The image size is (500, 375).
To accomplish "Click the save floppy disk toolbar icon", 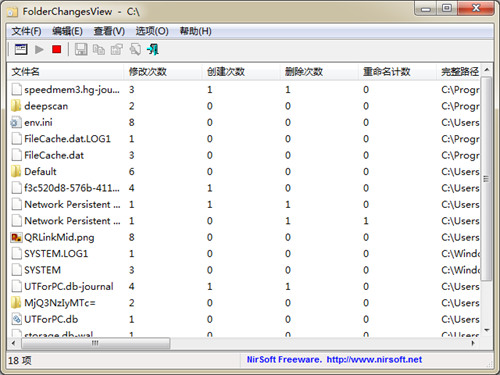I will [81, 50].
